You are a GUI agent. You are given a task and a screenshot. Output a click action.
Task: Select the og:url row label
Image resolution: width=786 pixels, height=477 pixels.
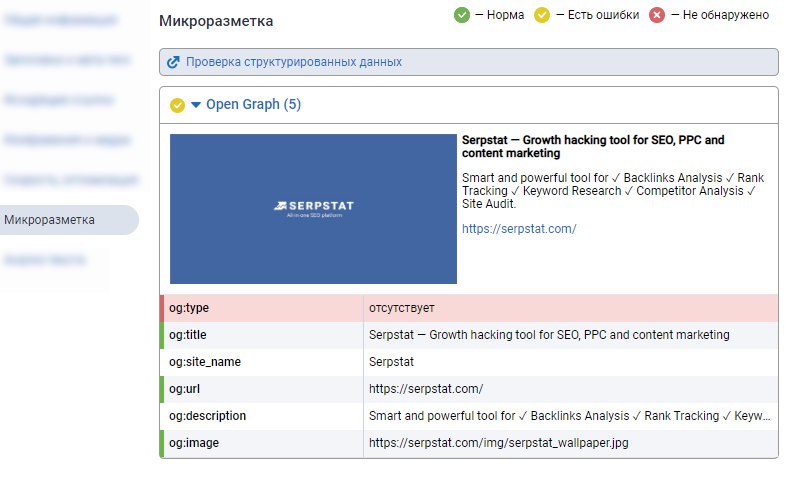click(x=184, y=389)
